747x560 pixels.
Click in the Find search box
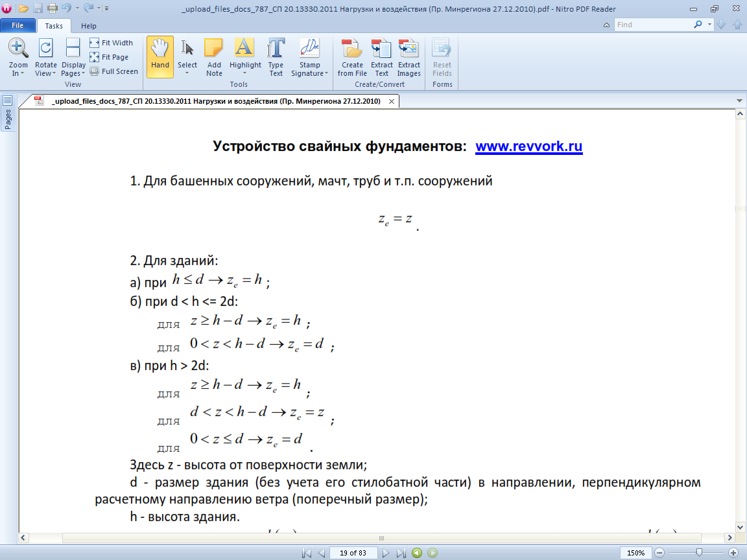tap(653, 25)
